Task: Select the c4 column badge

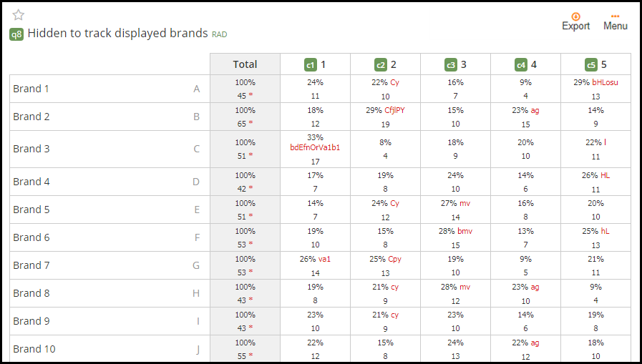Action: 521,64
